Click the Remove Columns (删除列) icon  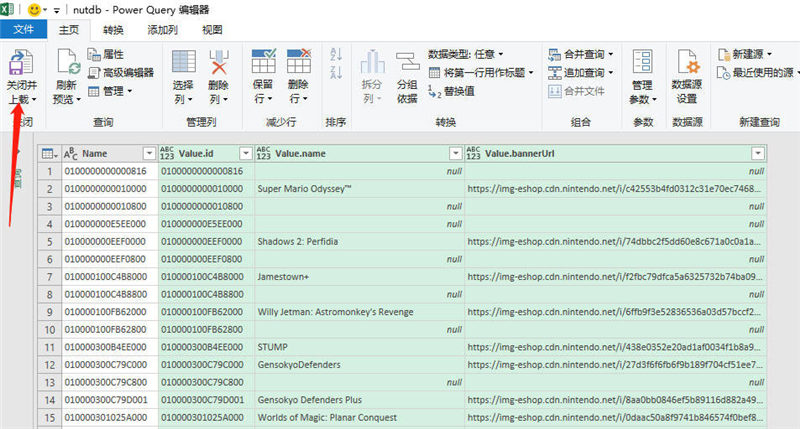219,62
